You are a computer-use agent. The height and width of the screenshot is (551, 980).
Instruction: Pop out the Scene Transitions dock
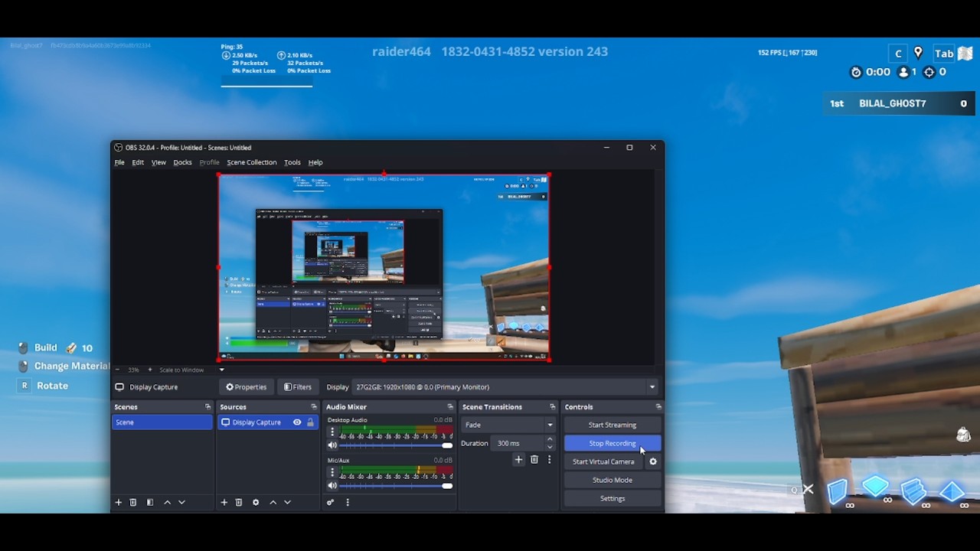(x=553, y=407)
